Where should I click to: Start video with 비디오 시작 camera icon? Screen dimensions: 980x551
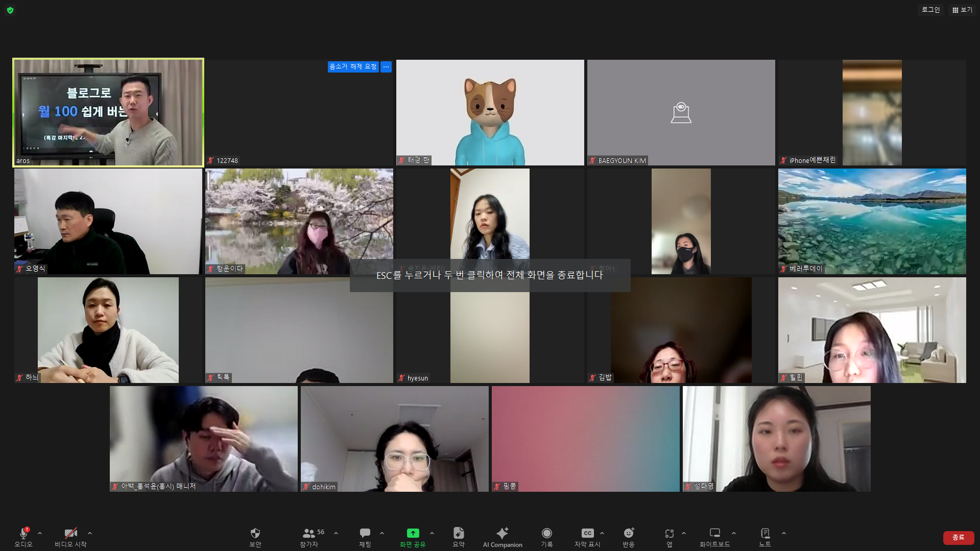coord(70,533)
